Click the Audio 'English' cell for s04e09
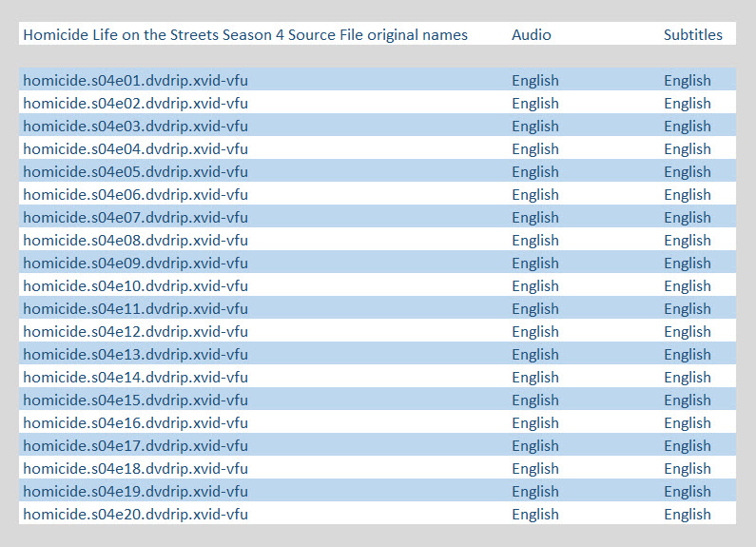Screen dimensions: 756x547 pos(535,263)
